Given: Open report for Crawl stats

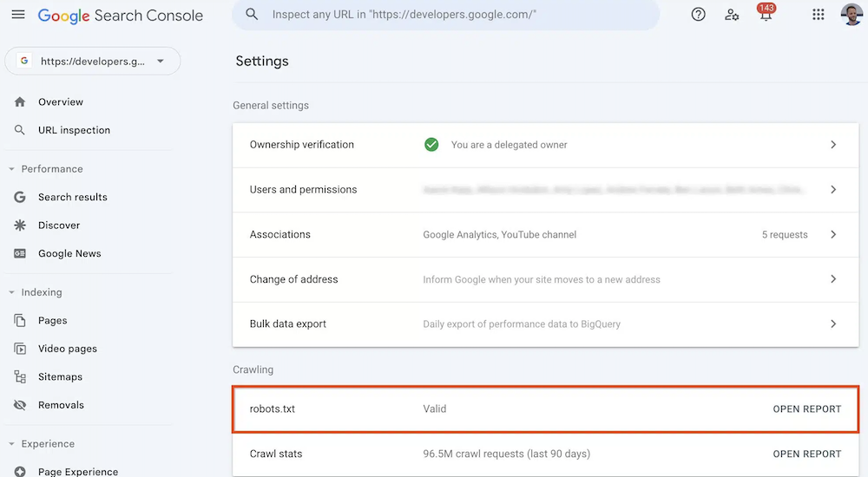Looking at the screenshot, I should click(806, 454).
